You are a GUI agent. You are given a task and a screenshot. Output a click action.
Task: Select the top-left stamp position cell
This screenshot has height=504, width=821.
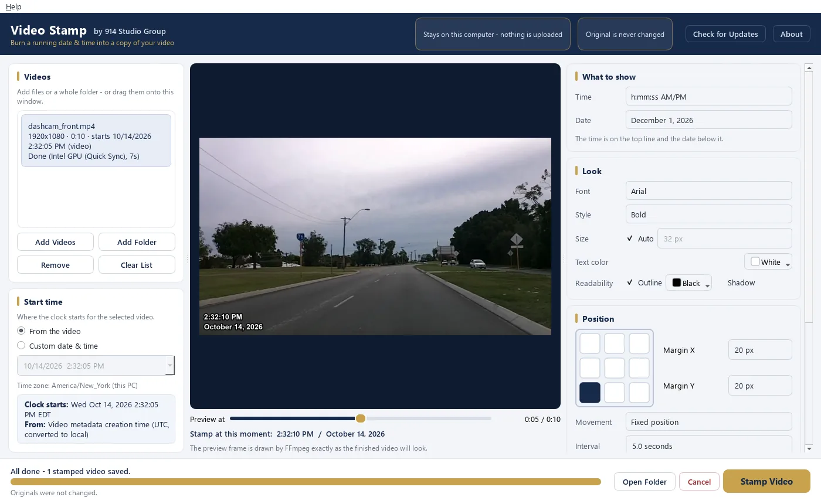pyautogui.click(x=590, y=343)
